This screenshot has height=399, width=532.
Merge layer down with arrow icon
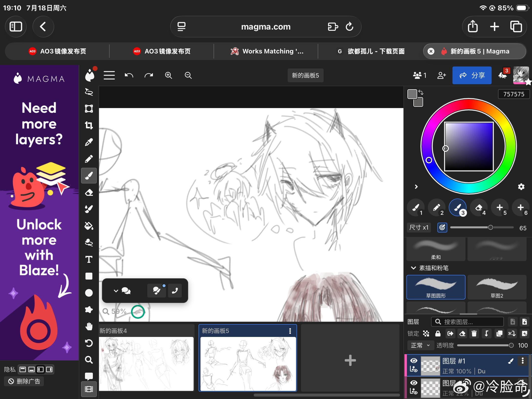[487, 333]
